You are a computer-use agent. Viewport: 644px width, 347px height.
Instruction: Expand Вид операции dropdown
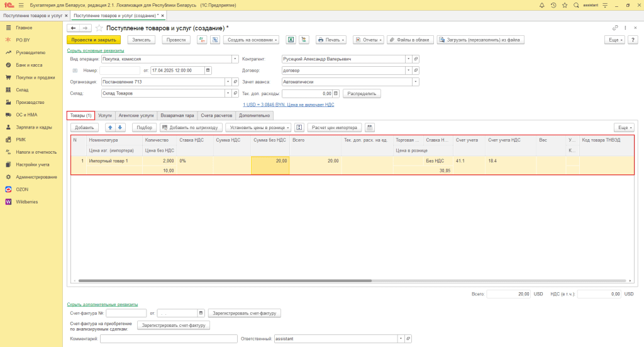[x=235, y=59]
